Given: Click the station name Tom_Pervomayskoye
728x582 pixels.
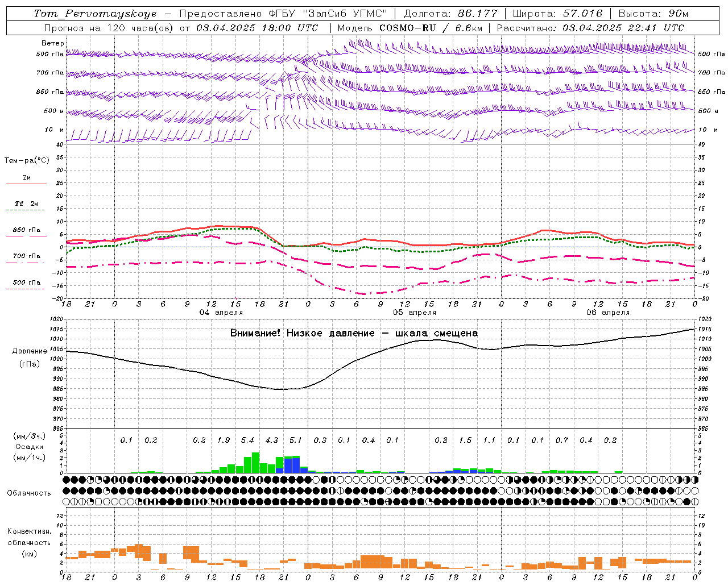Looking at the screenshot, I should click(x=95, y=14).
